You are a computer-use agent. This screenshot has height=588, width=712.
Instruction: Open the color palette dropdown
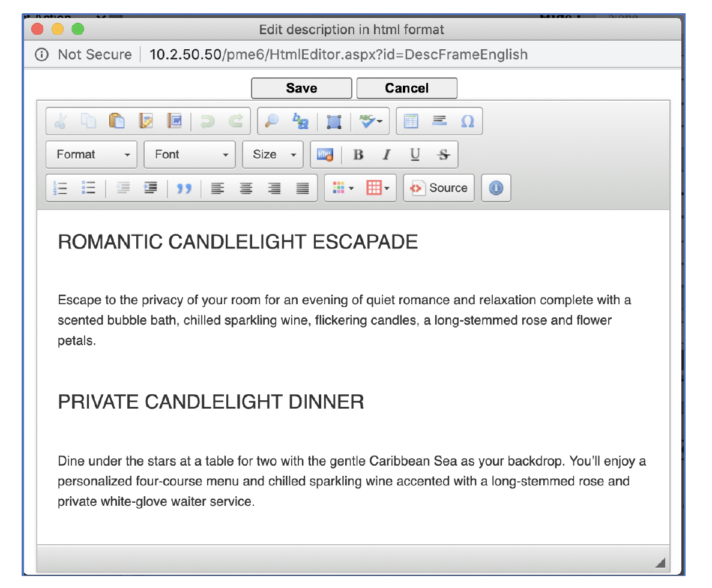[x=343, y=188]
